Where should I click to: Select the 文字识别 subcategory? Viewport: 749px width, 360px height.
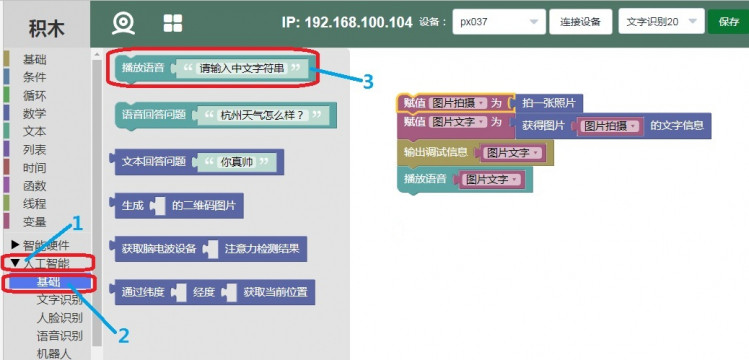[x=59, y=300]
